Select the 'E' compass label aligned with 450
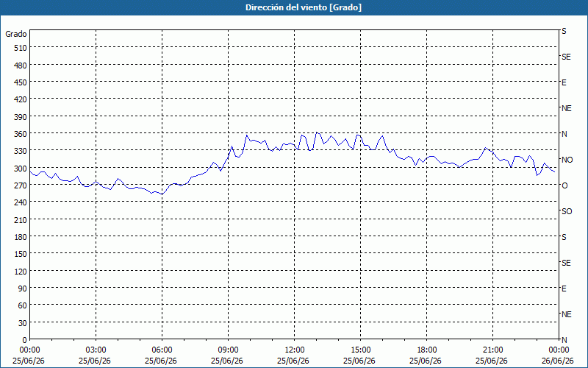The width and height of the screenshot is (588, 368). pos(564,82)
